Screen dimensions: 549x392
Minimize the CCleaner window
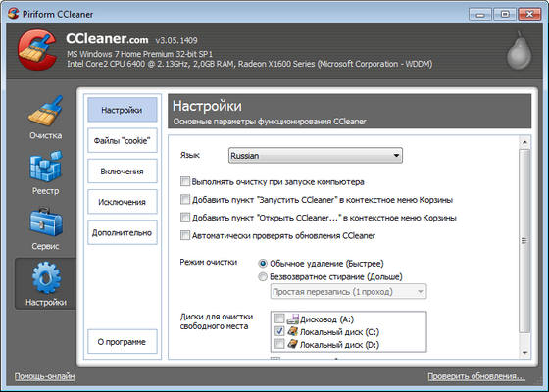click(480, 15)
